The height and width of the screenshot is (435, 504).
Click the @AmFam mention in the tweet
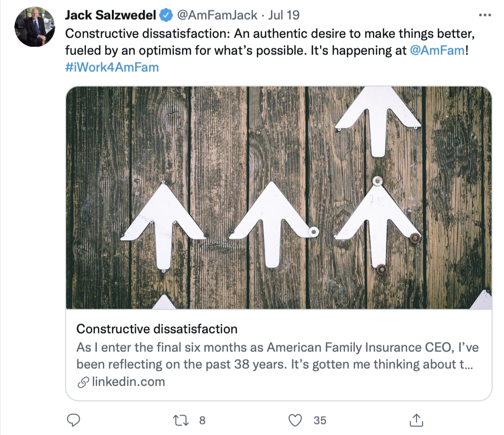436,50
